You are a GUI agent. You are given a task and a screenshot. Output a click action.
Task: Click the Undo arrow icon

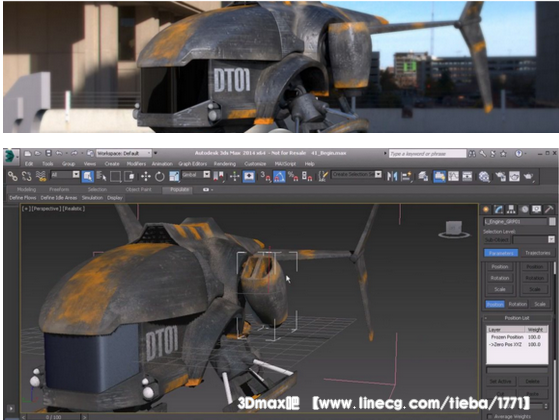[59, 153]
